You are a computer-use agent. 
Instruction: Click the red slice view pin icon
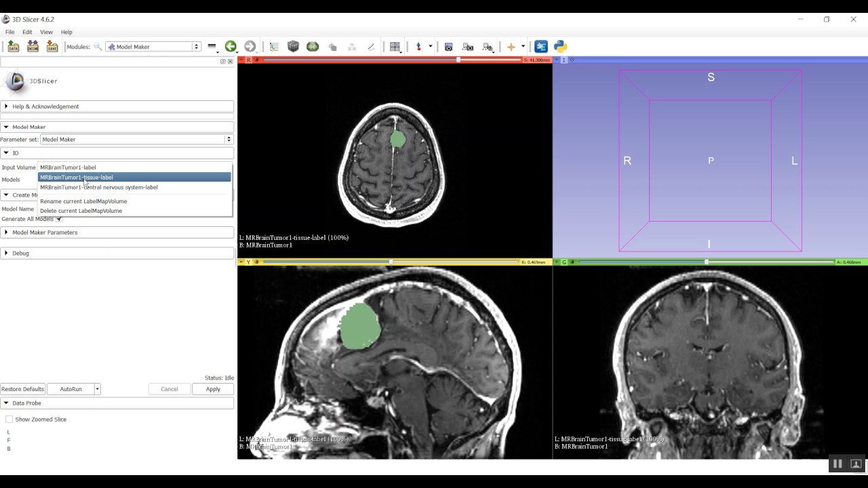point(241,60)
